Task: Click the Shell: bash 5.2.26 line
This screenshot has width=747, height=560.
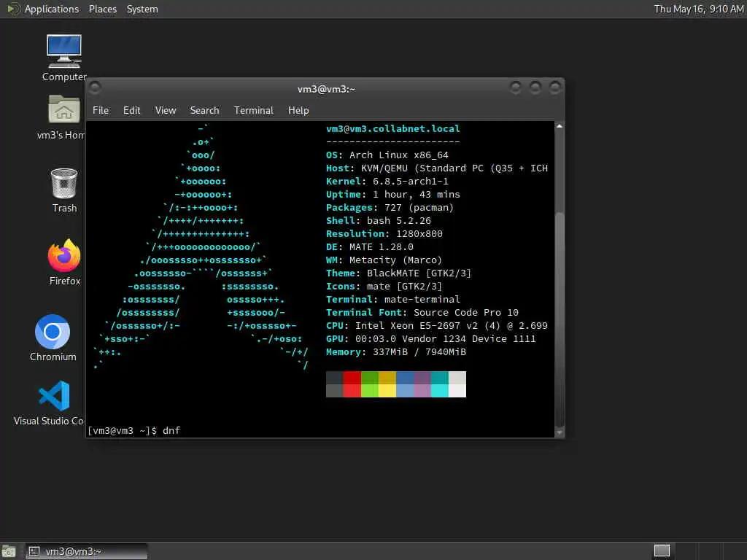Action: click(379, 220)
